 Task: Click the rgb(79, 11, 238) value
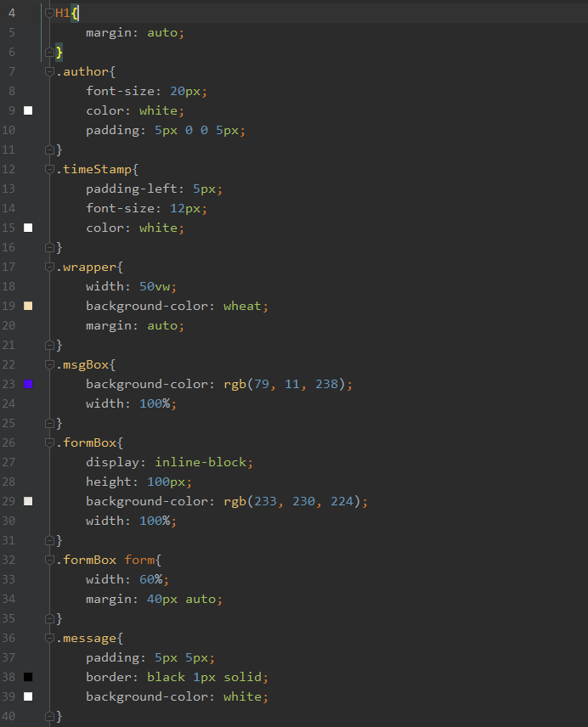tap(285, 385)
